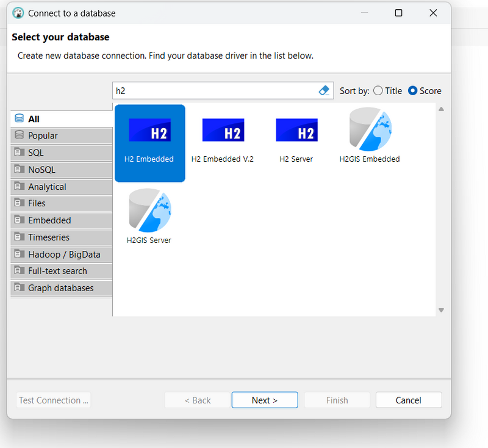Show the Hadoop / BigData category
Viewport: 488px width, 448px height.
pyautogui.click(x=62, y=255)
